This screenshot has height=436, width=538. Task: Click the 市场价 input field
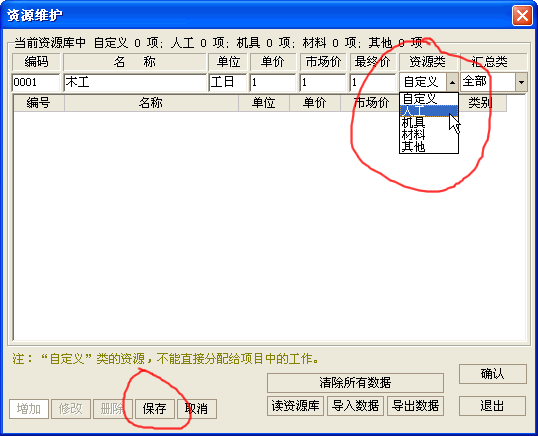click(323, 82)
